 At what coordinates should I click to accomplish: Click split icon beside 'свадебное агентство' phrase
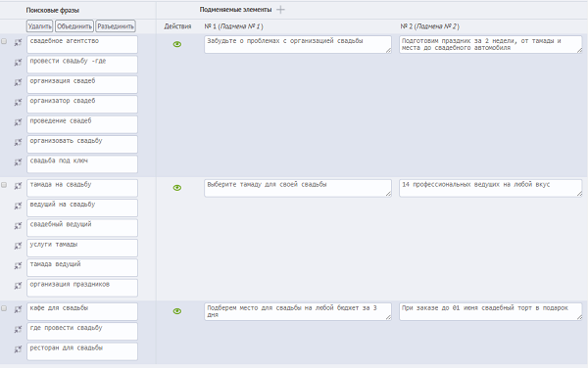tap(18, 43)
